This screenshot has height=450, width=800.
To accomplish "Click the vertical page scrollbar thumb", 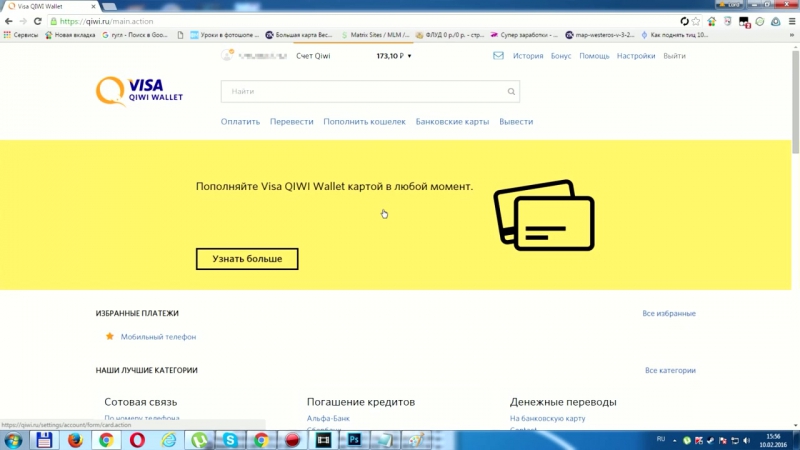I will coord(795,102).
